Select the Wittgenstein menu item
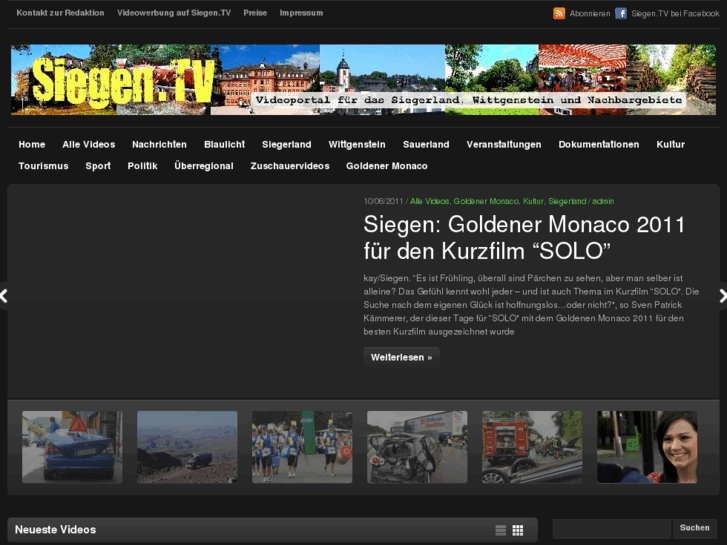 coord(357,144)
